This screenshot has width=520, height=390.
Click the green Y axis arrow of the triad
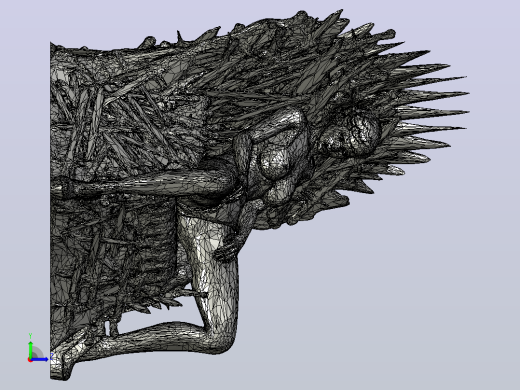coord(30,348)
